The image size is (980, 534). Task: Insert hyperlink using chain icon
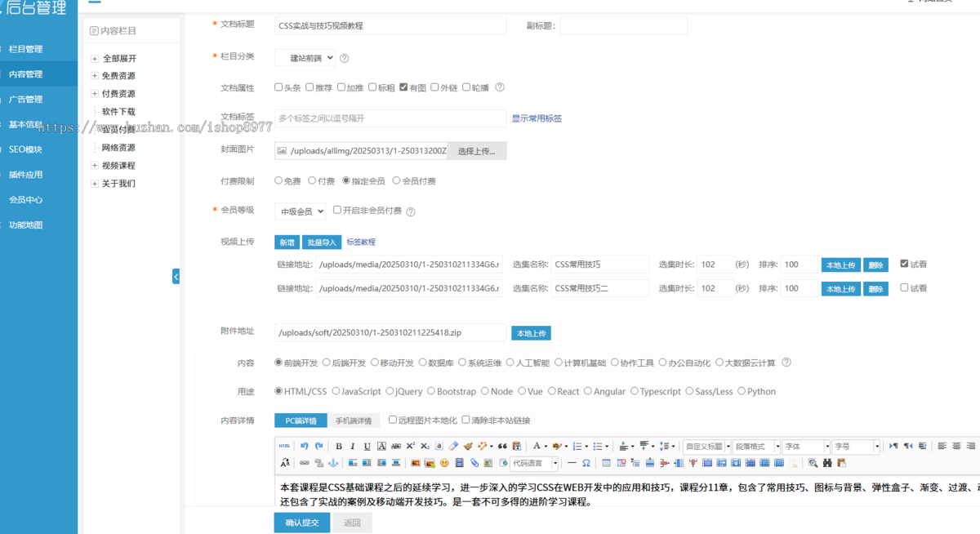click(x=304, y=463)
